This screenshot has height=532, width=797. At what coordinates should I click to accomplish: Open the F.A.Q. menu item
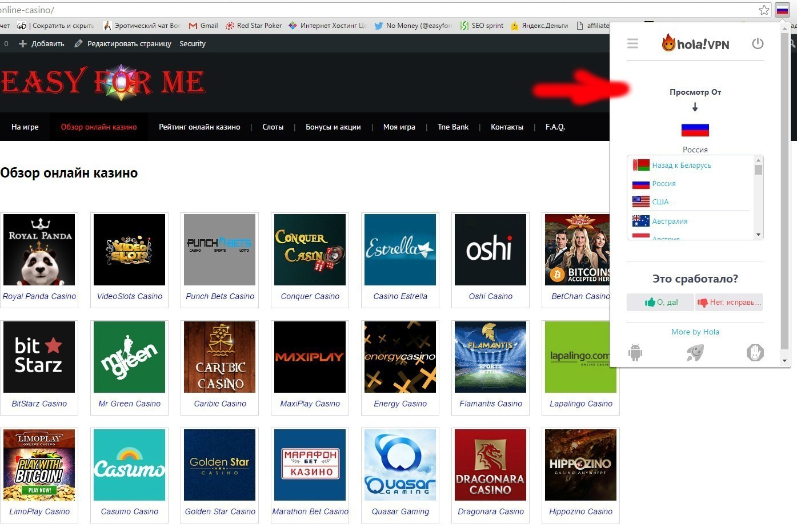555,127
